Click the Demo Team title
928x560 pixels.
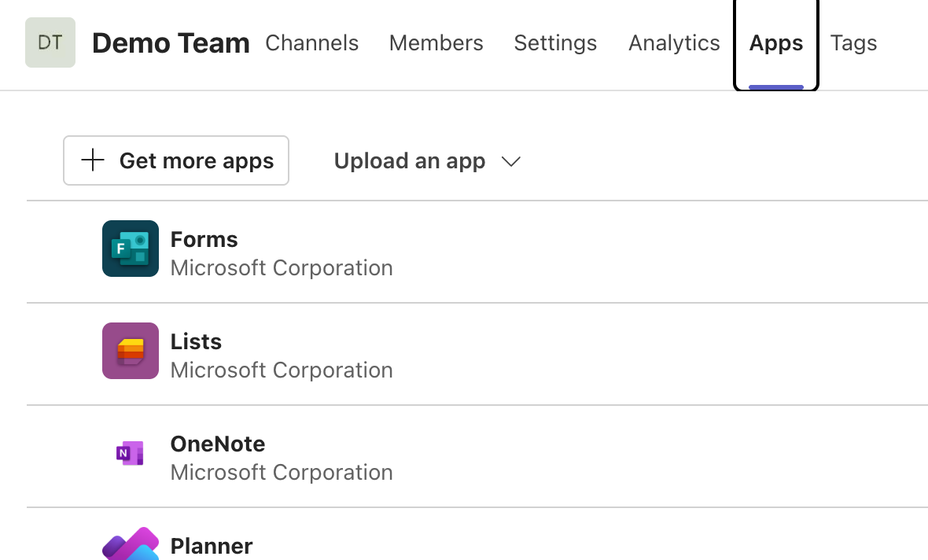(171, 43)
